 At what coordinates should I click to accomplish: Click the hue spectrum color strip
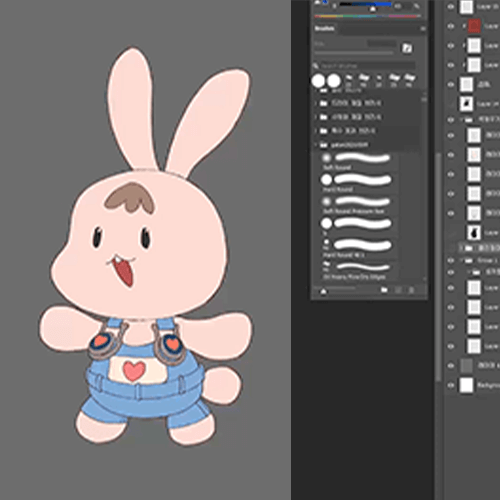coord(367,16)
